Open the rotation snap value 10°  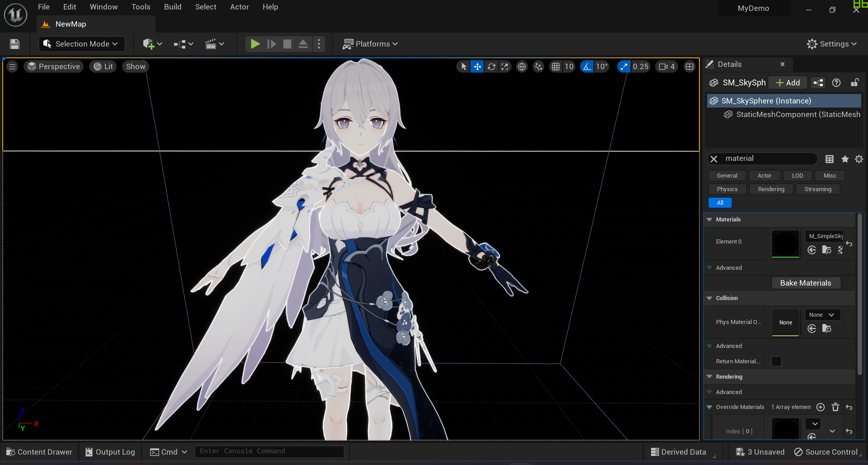coord(602,66)
